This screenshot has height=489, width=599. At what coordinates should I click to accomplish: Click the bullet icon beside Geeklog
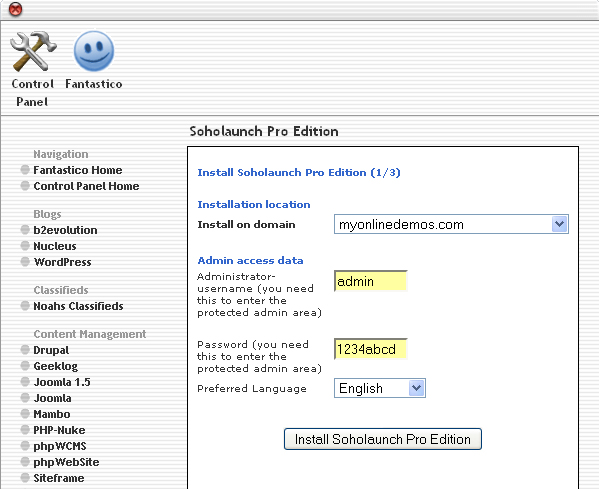25,366
